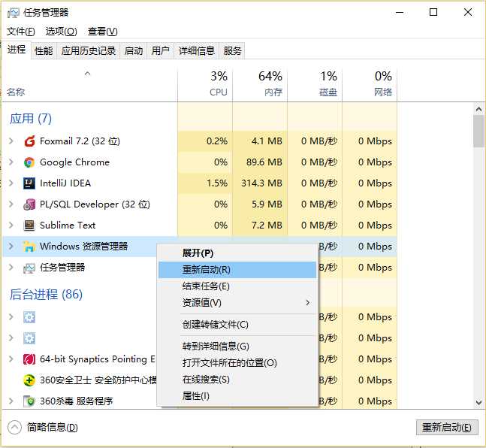Click the 简略信息 up-arrow circle icon

(14, 428)
